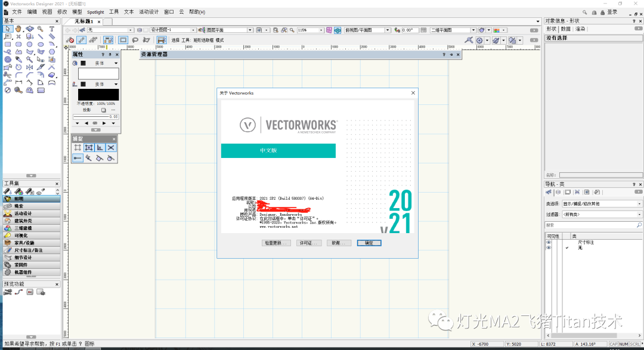Open the 类选项 dropdown in Navigation

[x=602, y=204]
